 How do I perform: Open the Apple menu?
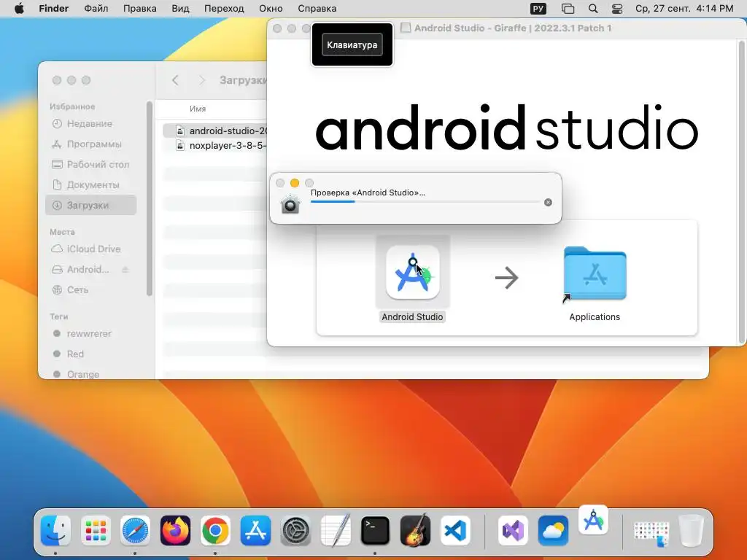coord(19,9)
